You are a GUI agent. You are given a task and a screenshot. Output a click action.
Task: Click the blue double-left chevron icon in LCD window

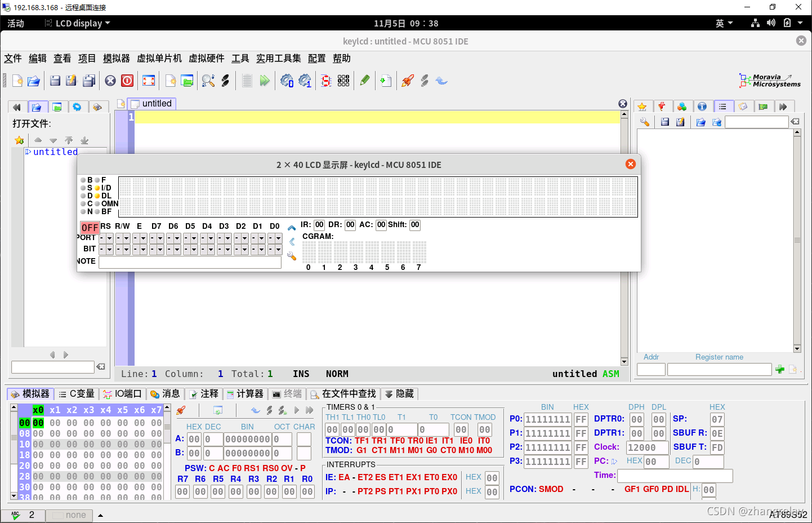(292, 241)
